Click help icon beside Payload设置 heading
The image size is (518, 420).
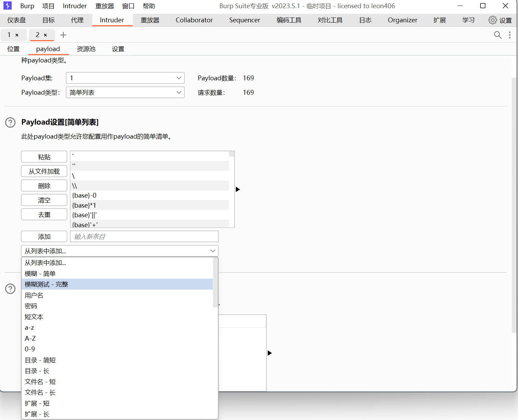10,122
